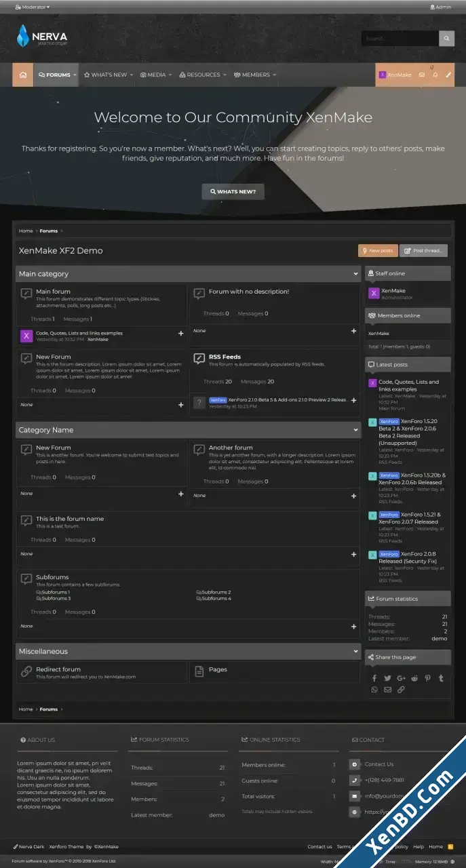Open Another forum title
The image size is (466, 868).
click(x=231, y=448)
